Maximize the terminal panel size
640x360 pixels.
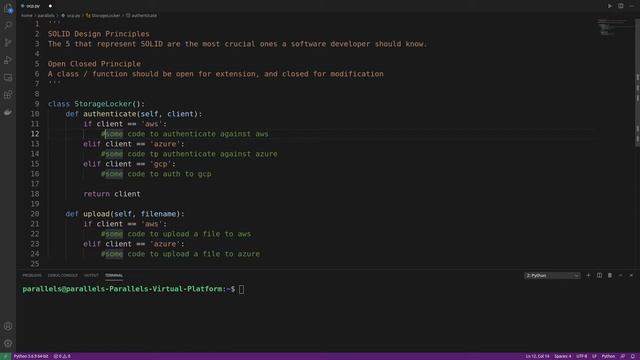click(x=620, y=276)
